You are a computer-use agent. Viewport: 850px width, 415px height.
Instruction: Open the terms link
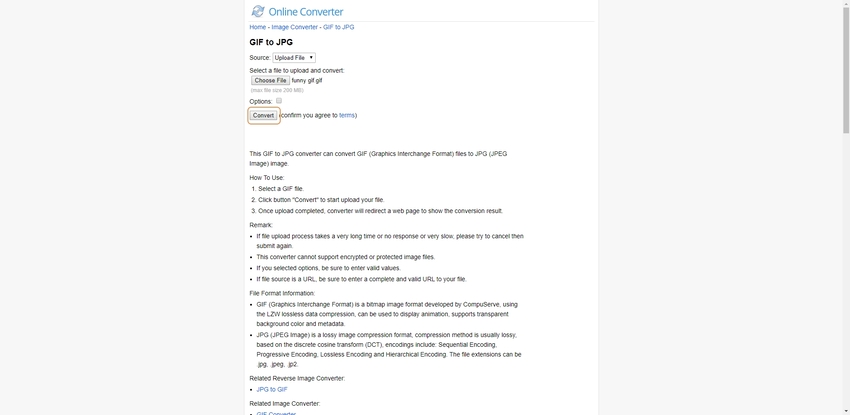point(347,115)
